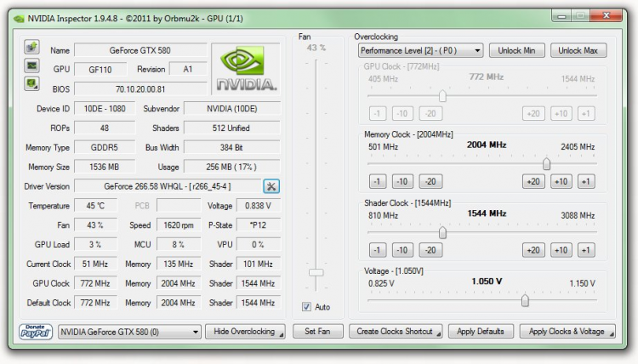Increase Shader Clock by 10 MHz
Viewport: 638px width, 364px height.
(561, 250)
